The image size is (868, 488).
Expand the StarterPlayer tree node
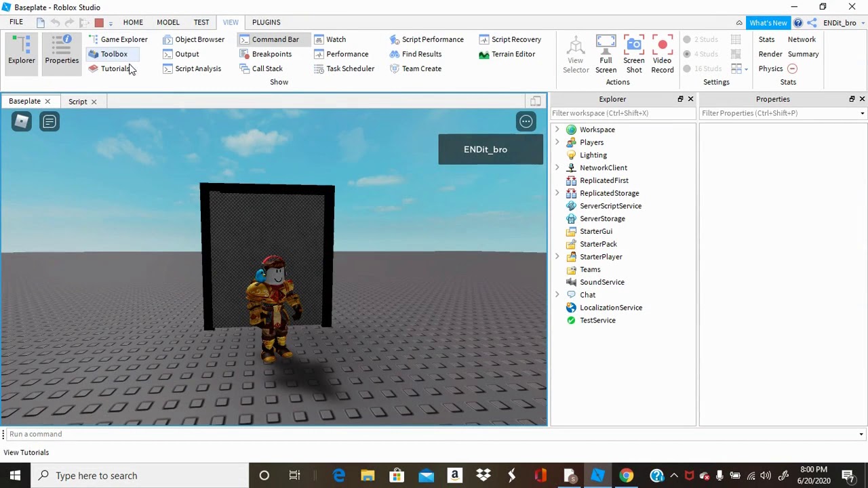click(x=557, y=257)
